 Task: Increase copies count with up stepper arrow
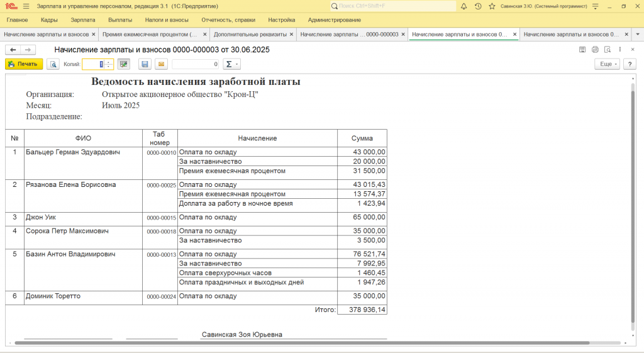[108, 62]
